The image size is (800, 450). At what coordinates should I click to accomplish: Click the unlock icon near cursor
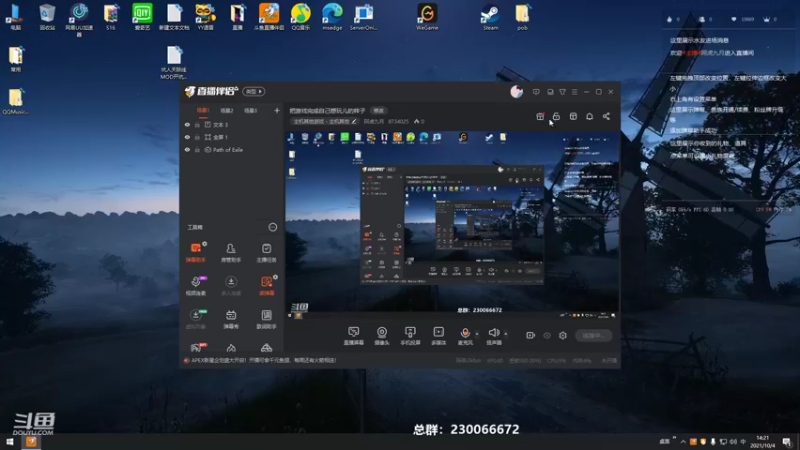tap(556, 116)
